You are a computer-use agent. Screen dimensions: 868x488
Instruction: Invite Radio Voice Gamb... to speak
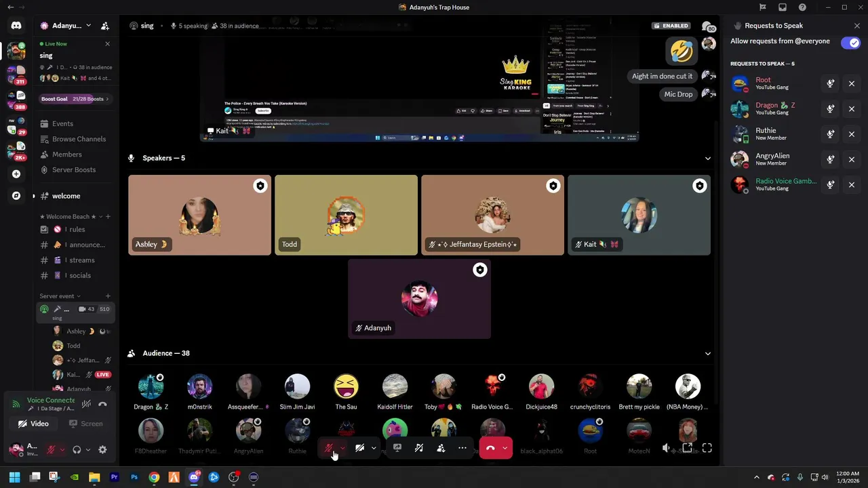pyautogui.click(x=831, y=184)
